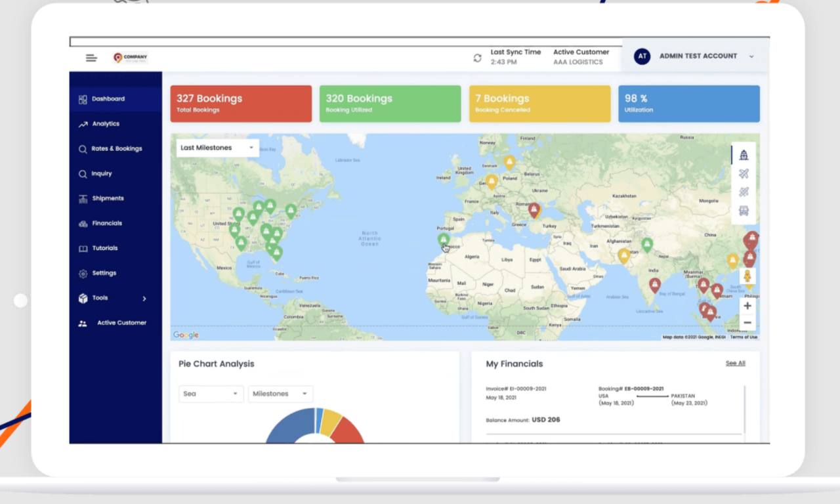840x504 pixels.
Task: Click Booking# EB-00009-2021 text
Action: coord(631,389)
